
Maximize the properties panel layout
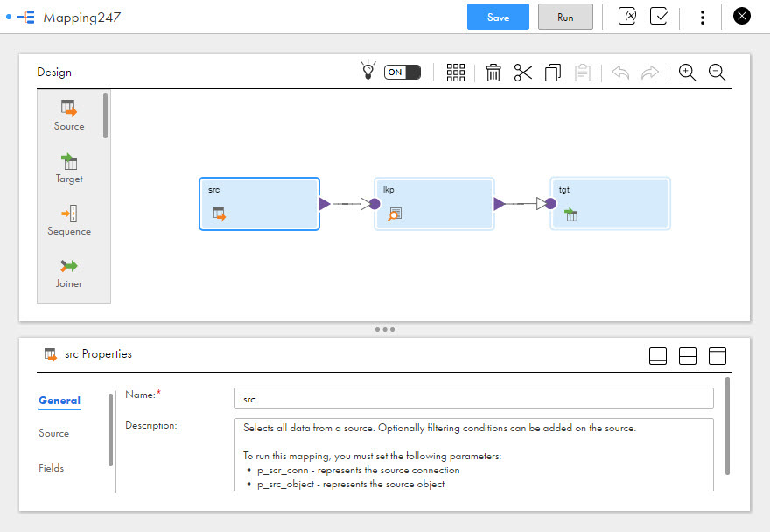point(717,355)
